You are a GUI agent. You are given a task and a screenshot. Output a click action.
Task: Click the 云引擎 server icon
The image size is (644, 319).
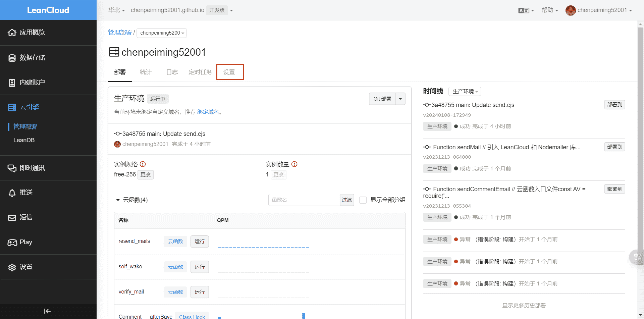pos(12,107)
